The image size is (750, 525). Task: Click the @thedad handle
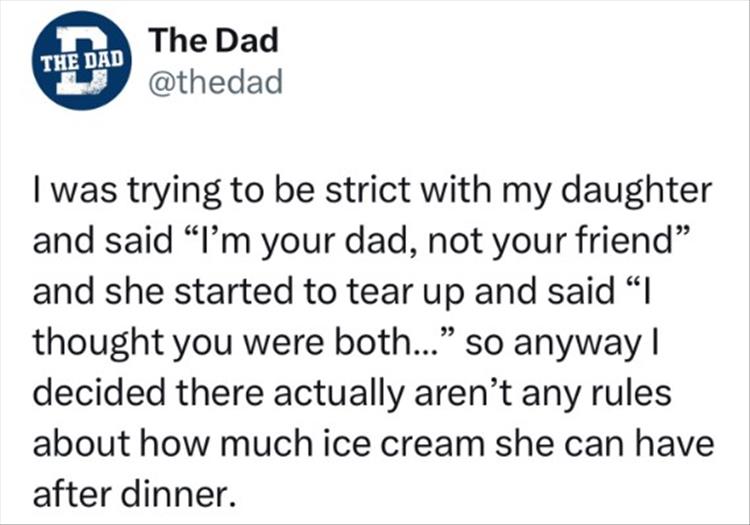tap(215, 82)
